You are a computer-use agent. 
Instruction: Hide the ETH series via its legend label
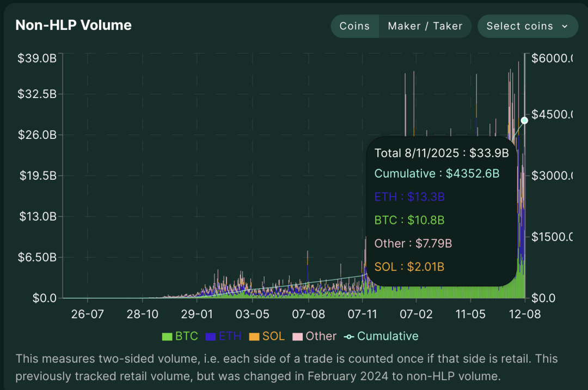pos(230,337)
